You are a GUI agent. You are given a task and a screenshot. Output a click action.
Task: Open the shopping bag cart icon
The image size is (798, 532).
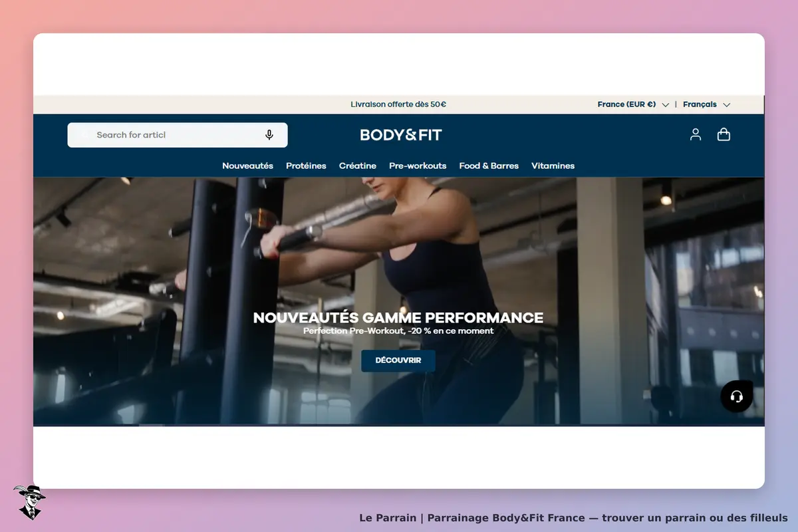724,134
